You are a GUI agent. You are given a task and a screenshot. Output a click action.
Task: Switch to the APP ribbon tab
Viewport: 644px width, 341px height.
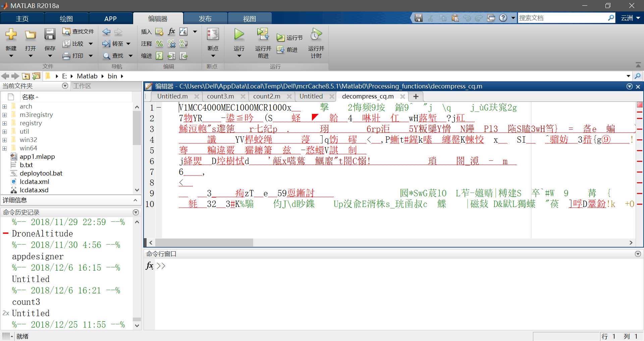tap(110, 19)
